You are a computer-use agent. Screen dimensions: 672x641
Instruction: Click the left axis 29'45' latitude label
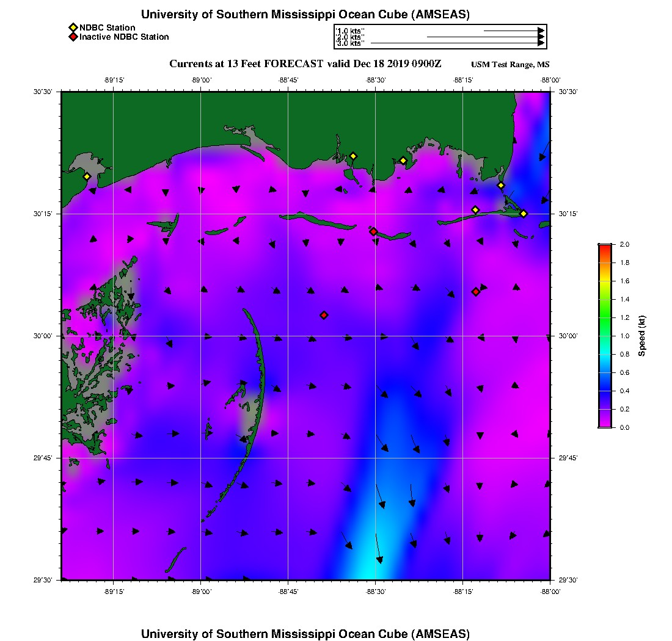pyautogui.click(x=43, y=458)
